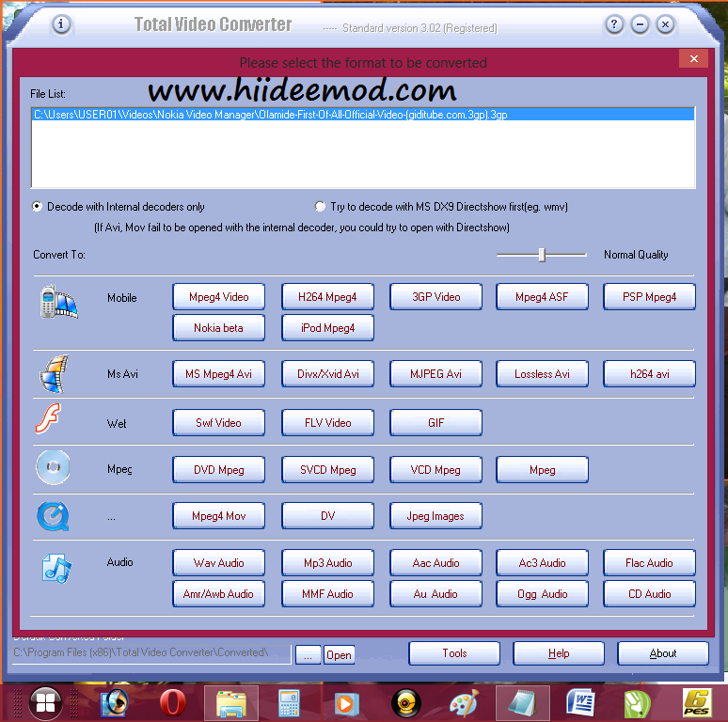This screenshot has height=722, width=728.
Task: Convert to Wav Audio
Action: (218, 563)
